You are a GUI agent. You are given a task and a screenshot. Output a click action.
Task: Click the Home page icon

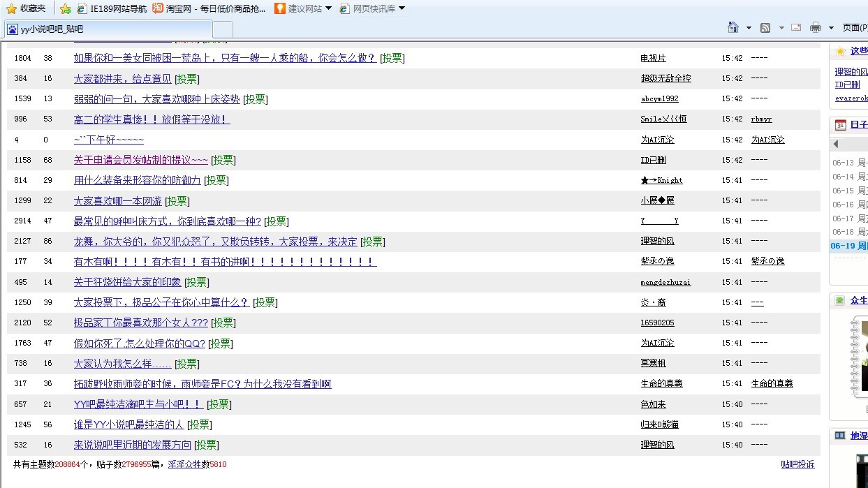(733, 27)
